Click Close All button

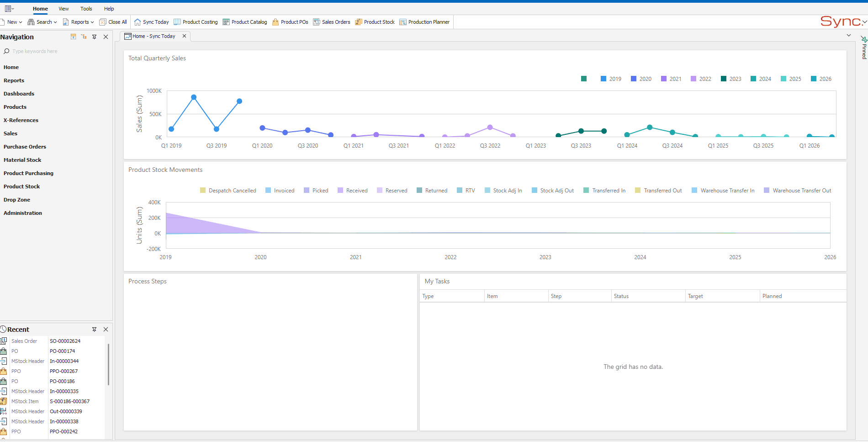113,22
